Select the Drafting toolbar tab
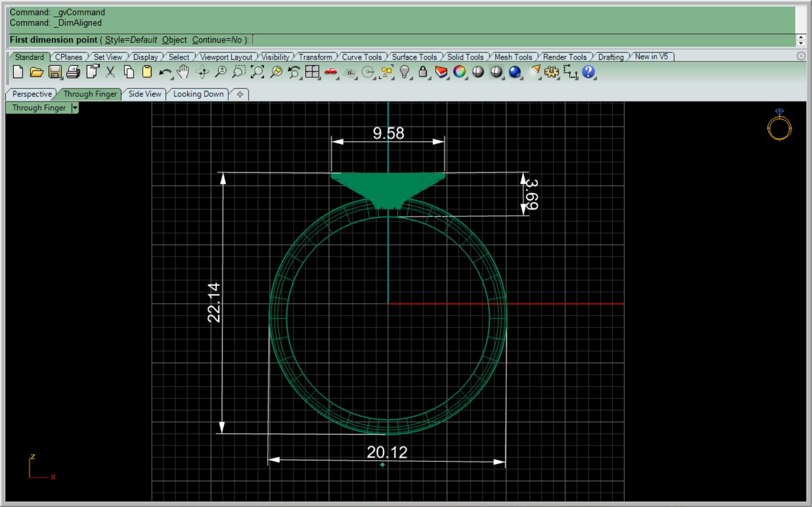The height and width of the screenshot is (507, 812). pos(611,57)
